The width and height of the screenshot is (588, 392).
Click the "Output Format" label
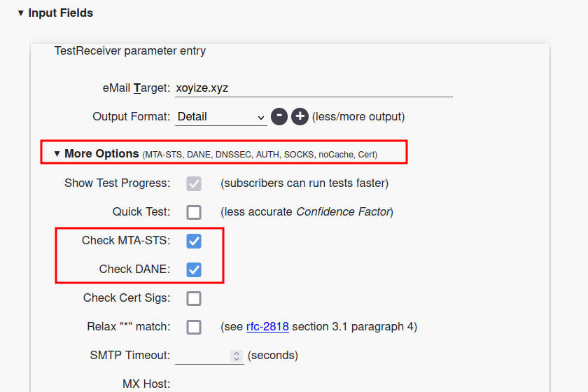point(131,117)
